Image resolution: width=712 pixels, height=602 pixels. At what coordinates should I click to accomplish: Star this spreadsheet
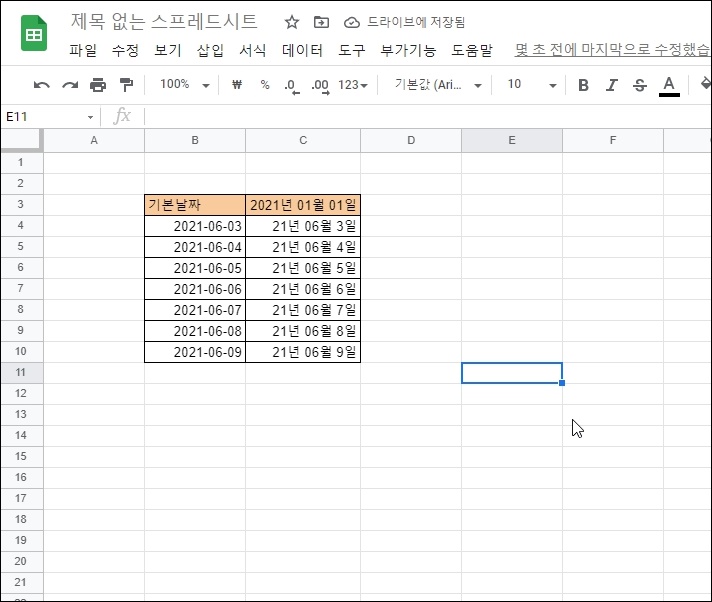pyautogui.click(x=292, y=22)
